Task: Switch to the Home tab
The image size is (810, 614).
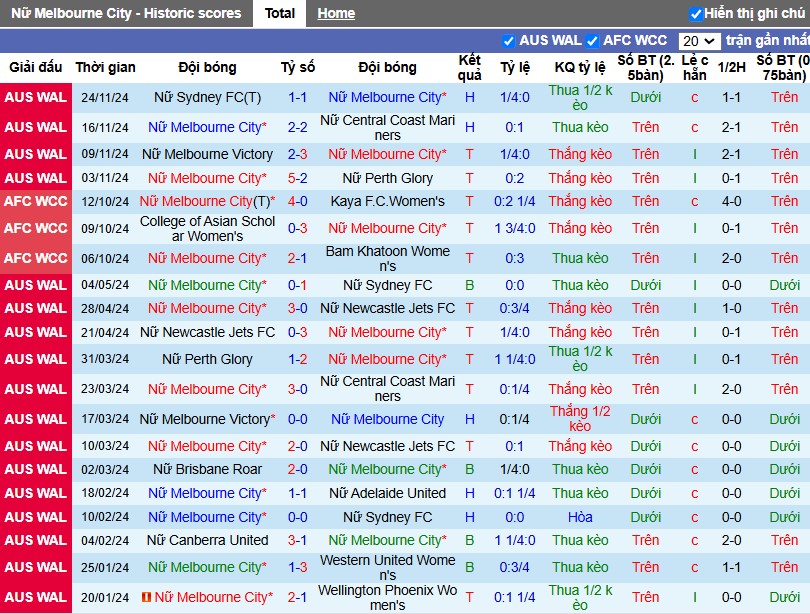Action: coord(336,13)
